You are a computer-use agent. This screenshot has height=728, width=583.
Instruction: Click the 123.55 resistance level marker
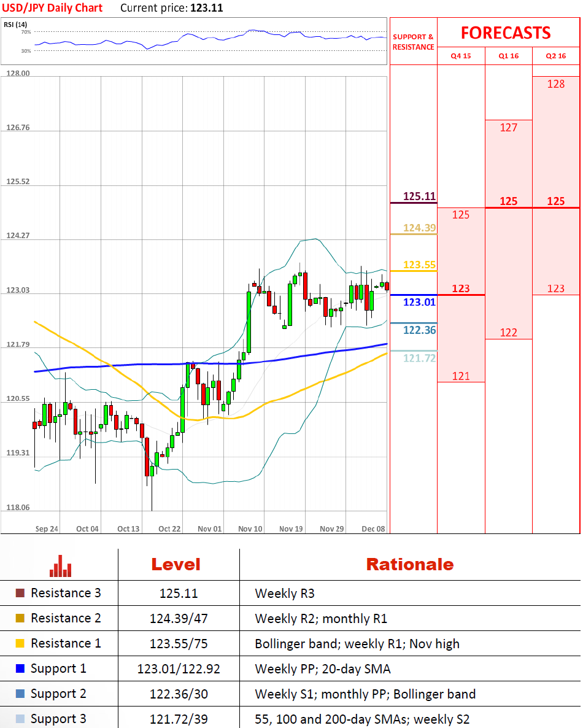(419, 265)
